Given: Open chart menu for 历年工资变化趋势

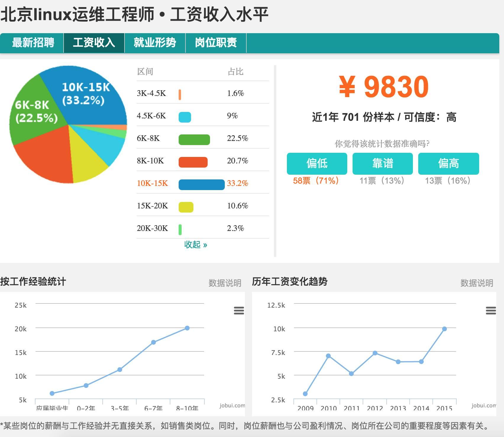Looking at the screenshot, I should click(491, 310).
